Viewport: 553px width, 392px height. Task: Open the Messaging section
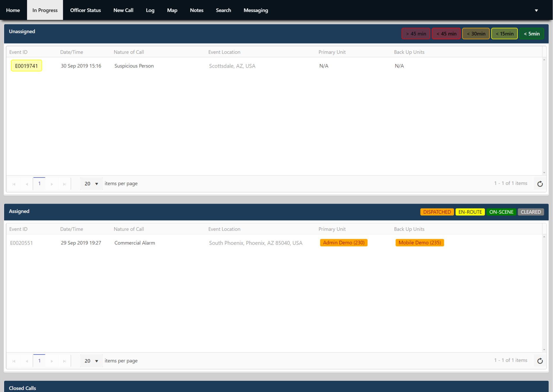[255, 10]
